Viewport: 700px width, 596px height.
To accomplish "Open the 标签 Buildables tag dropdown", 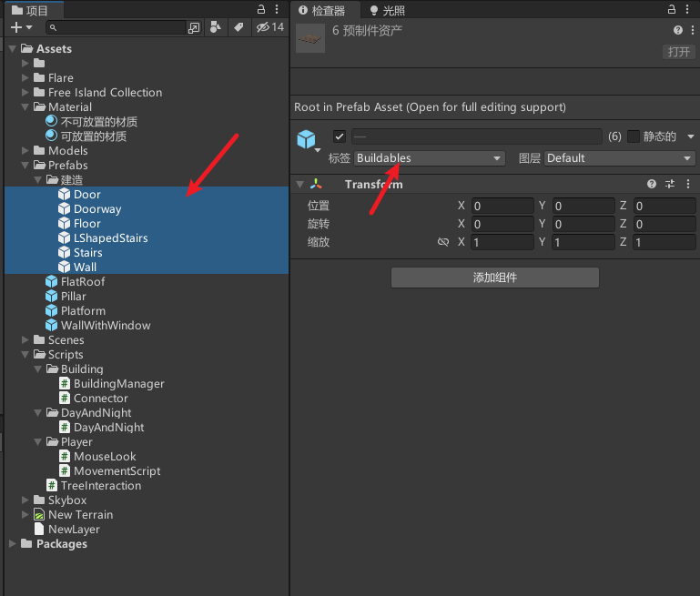I will pyautogui.click(x=430, y=158).
